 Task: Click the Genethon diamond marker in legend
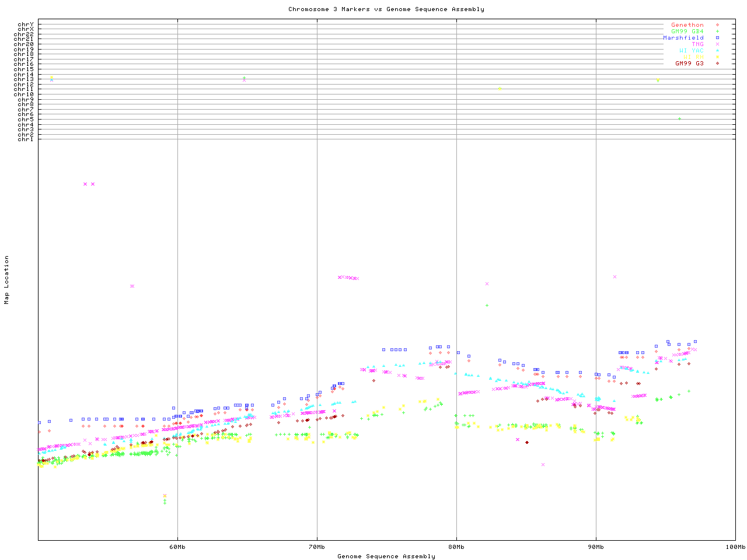click(x=717, y=25)
